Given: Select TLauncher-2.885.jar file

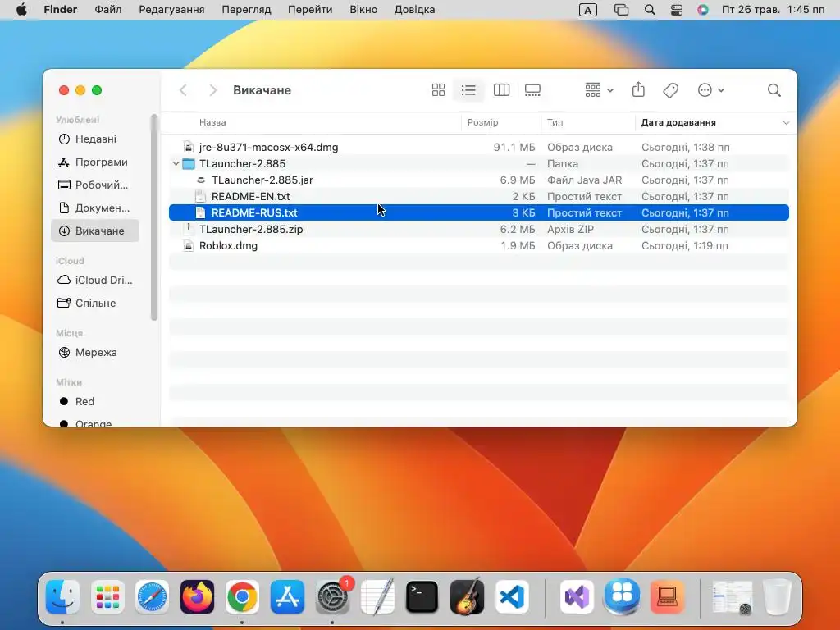Looking at the screenshot, I should pos(479,180).
